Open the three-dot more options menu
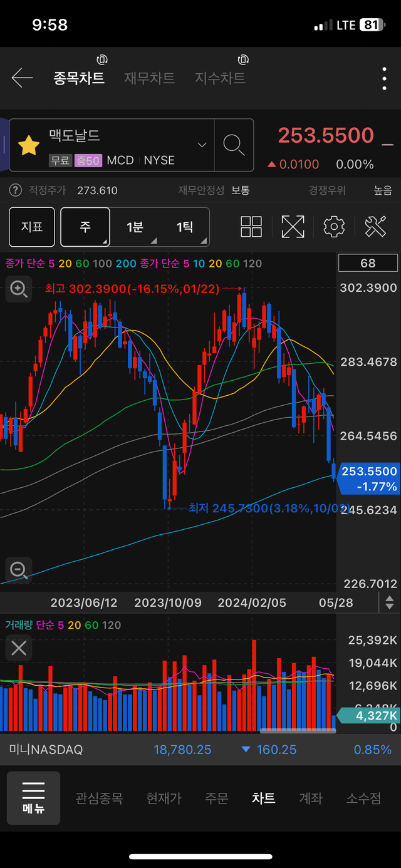 tap(384, 79)
